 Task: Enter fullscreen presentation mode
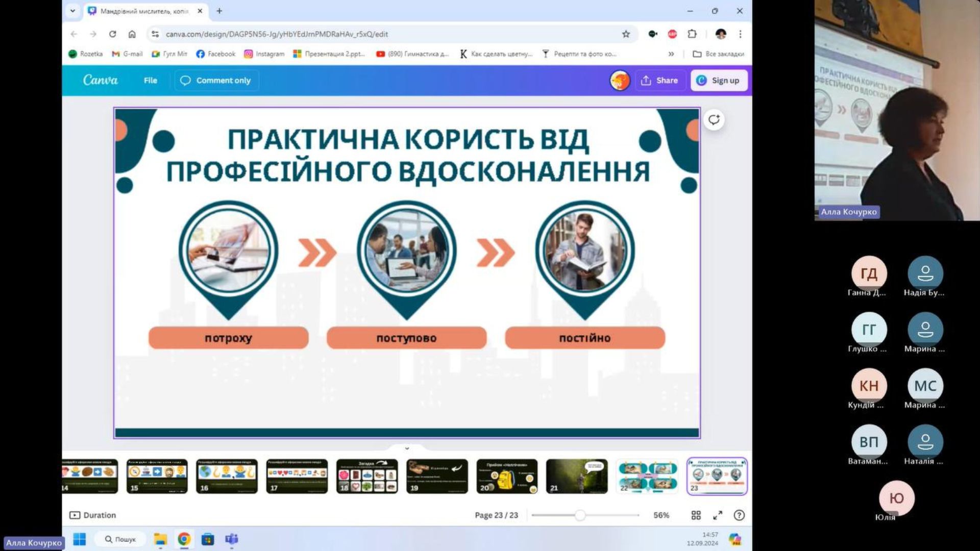coord(718,515)
